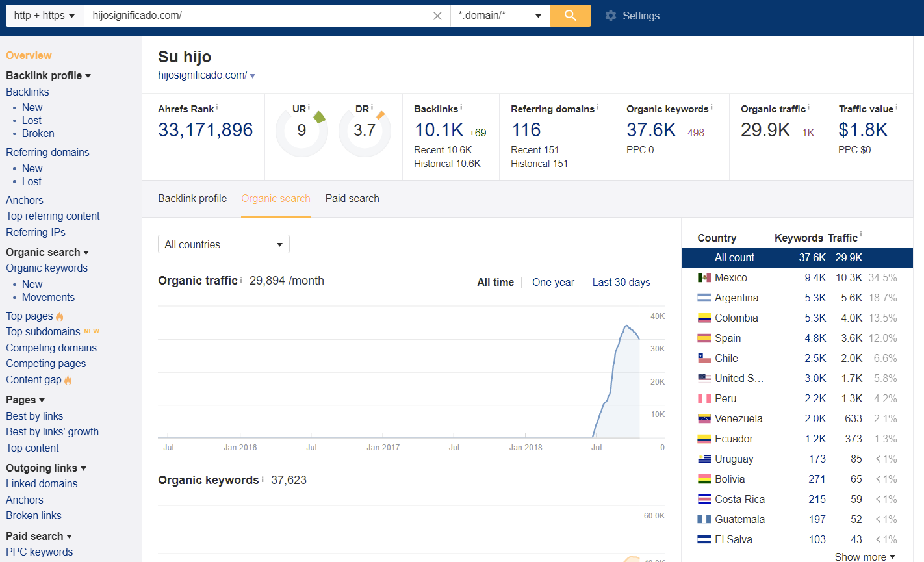Open Top referring content
The width and height of the screenshot is (924, 562).
53,216
